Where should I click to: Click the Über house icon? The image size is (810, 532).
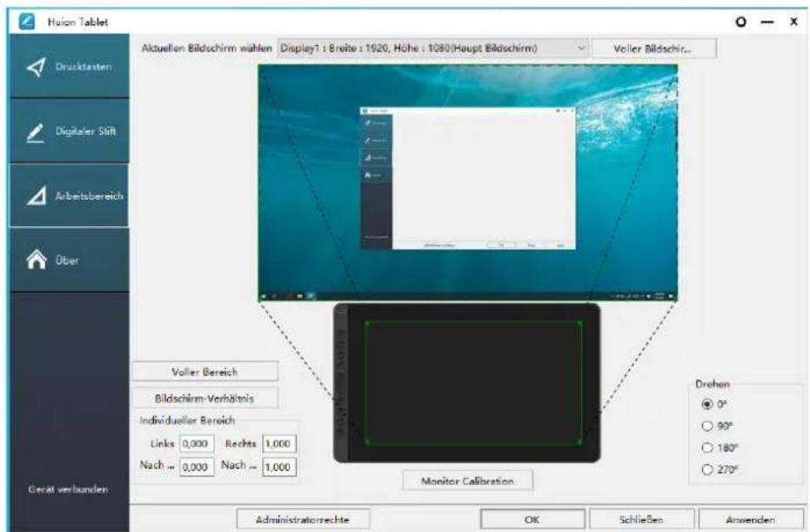pos(37,260)
